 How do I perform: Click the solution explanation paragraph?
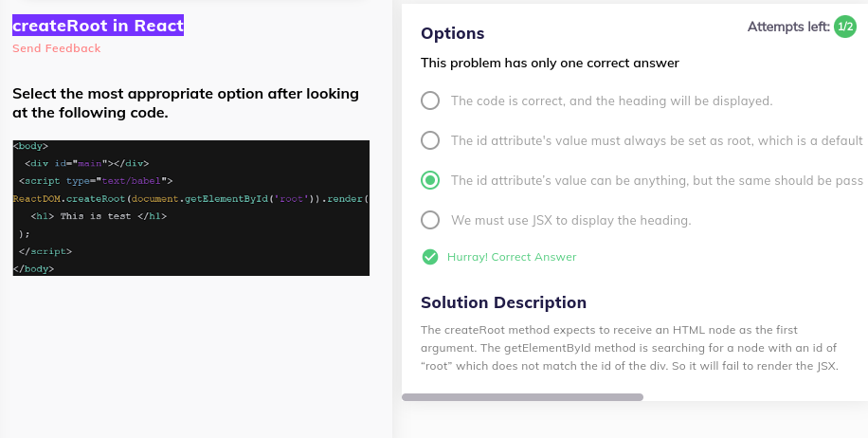629,348
